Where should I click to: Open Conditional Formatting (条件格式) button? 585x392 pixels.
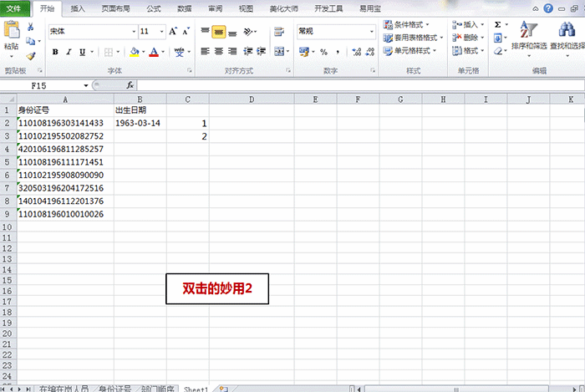tap(409, 25)
